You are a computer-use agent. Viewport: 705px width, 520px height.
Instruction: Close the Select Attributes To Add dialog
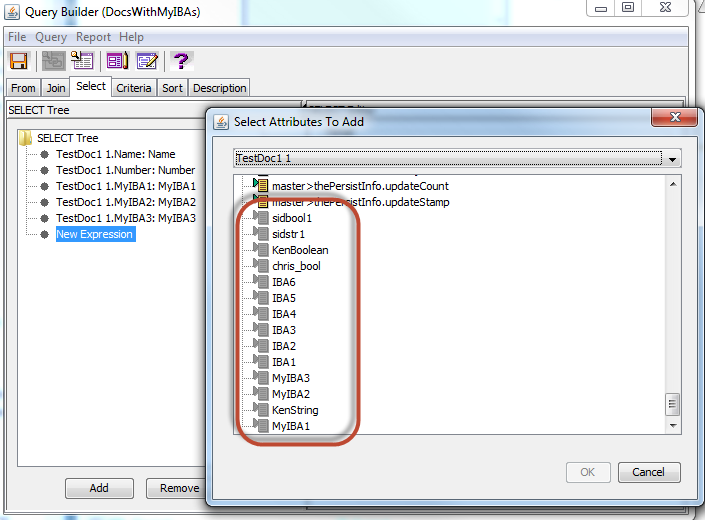point(674,118)
